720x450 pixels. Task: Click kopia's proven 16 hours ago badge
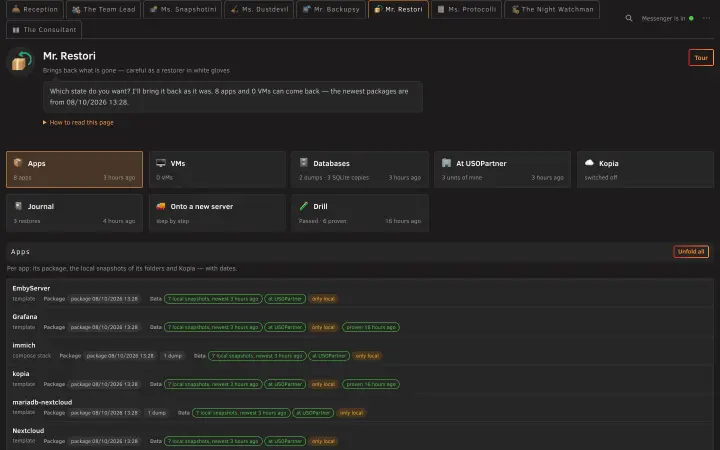tap(371, 384)
